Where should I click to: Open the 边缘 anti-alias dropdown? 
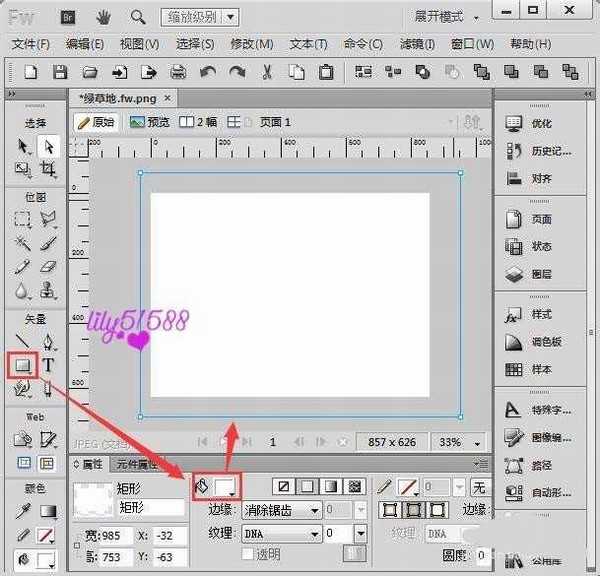[x=281, y=510]
